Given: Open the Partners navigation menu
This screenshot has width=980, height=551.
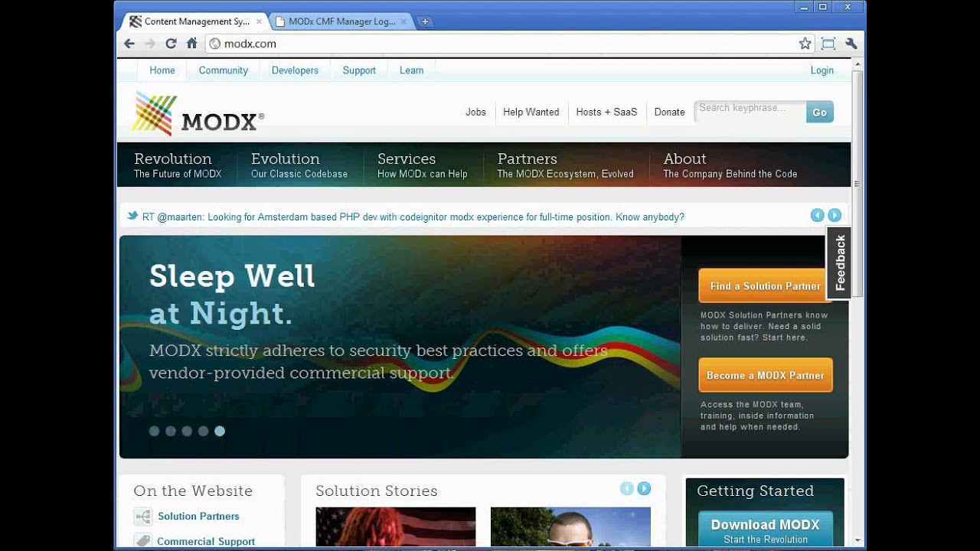Looking at the screenshot, I should pos(566,165).
